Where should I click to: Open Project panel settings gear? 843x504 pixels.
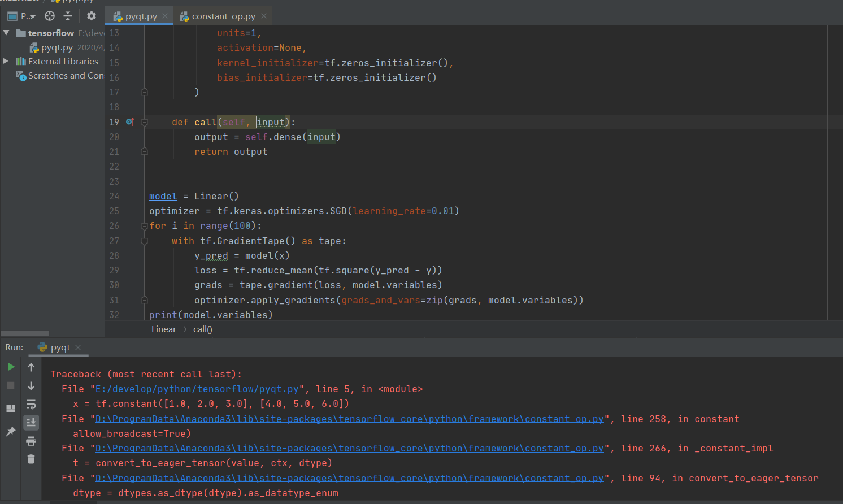point(92,16)
